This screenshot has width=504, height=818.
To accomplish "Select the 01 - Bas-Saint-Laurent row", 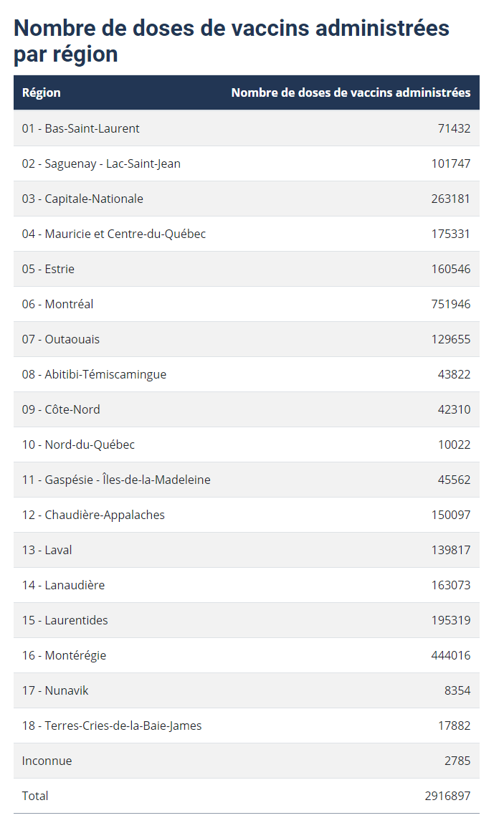I will pos(246,128).
